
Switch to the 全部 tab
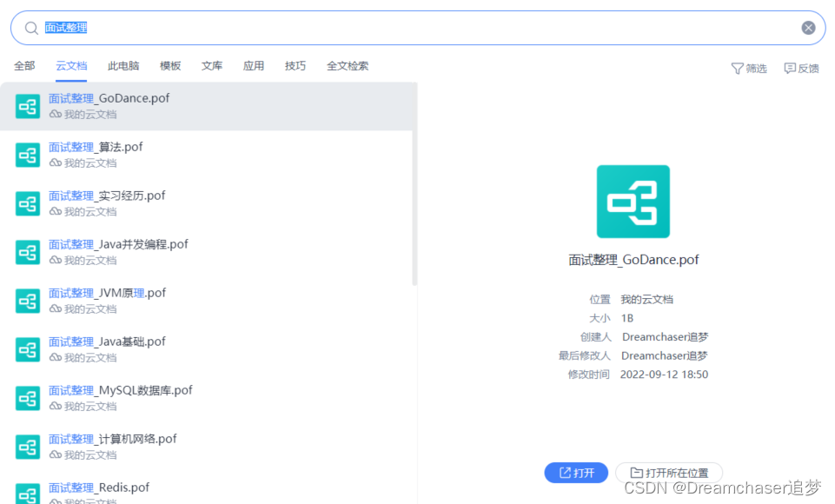[x=24, y=66]
